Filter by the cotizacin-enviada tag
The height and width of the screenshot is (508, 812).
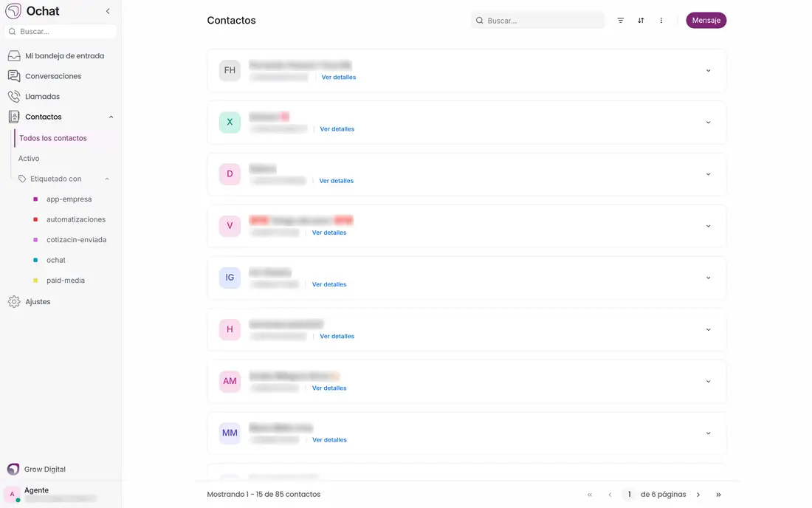pos(76,240)
